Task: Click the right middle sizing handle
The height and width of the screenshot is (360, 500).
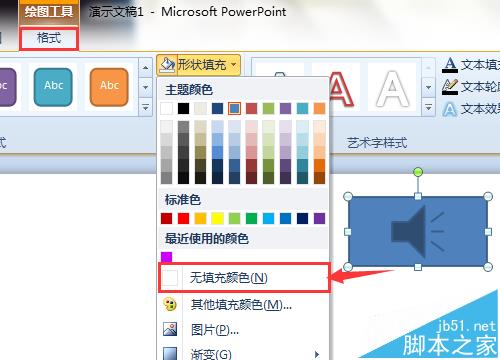Action: click(488, 232)
